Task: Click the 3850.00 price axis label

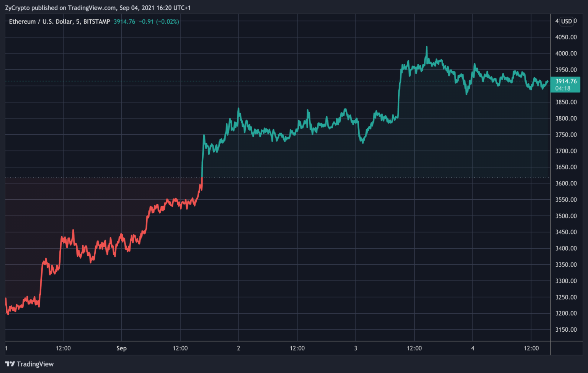Action: click(566, 102)
